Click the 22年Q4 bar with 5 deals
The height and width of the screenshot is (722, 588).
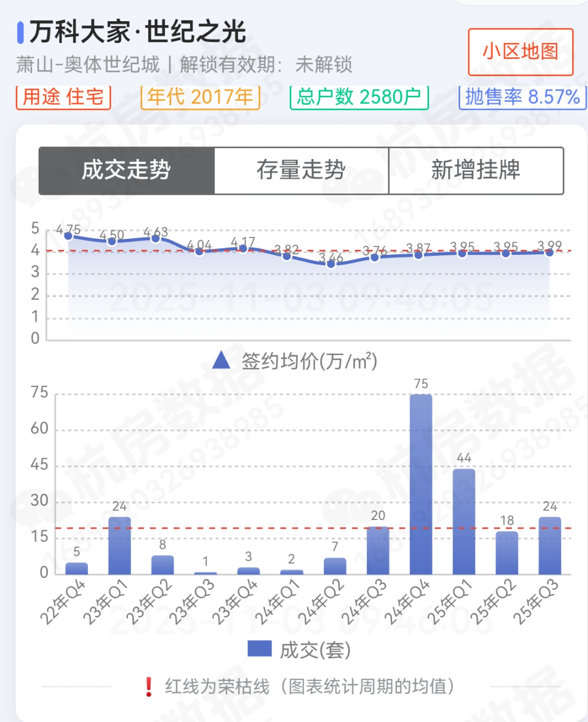point(77,568)
